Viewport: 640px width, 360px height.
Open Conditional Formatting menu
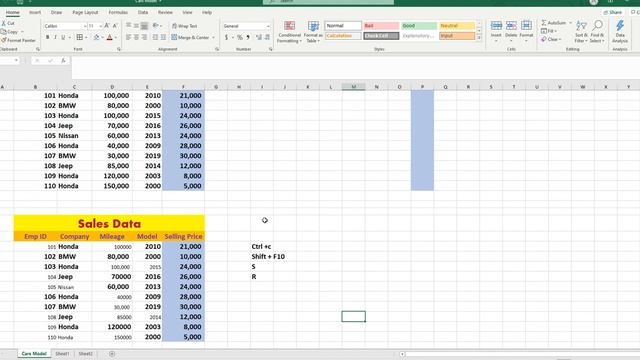(x=289, y=32)
